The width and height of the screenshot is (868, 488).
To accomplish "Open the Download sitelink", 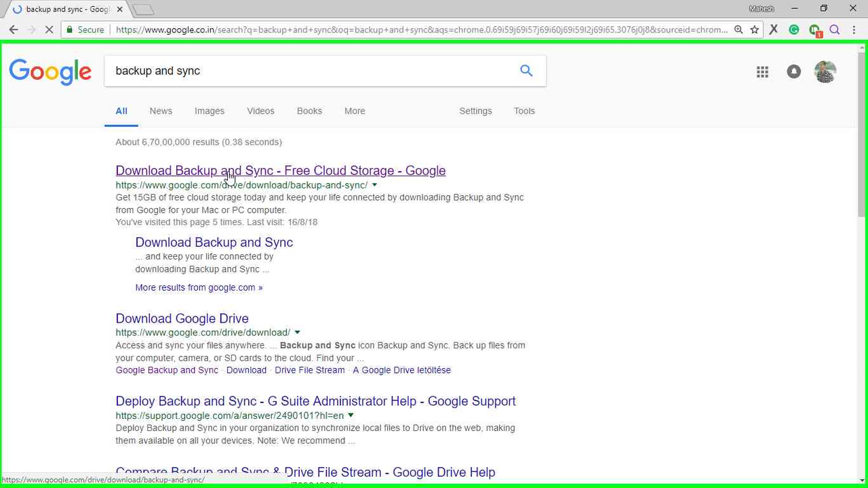I will pos(246,370).
